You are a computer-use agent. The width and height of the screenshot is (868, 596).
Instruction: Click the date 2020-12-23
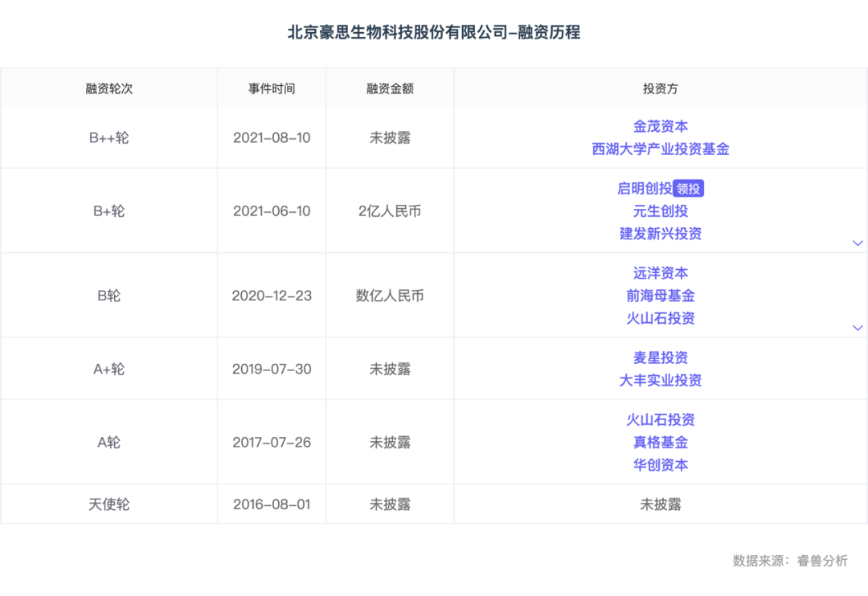click(x=272, y=296)
